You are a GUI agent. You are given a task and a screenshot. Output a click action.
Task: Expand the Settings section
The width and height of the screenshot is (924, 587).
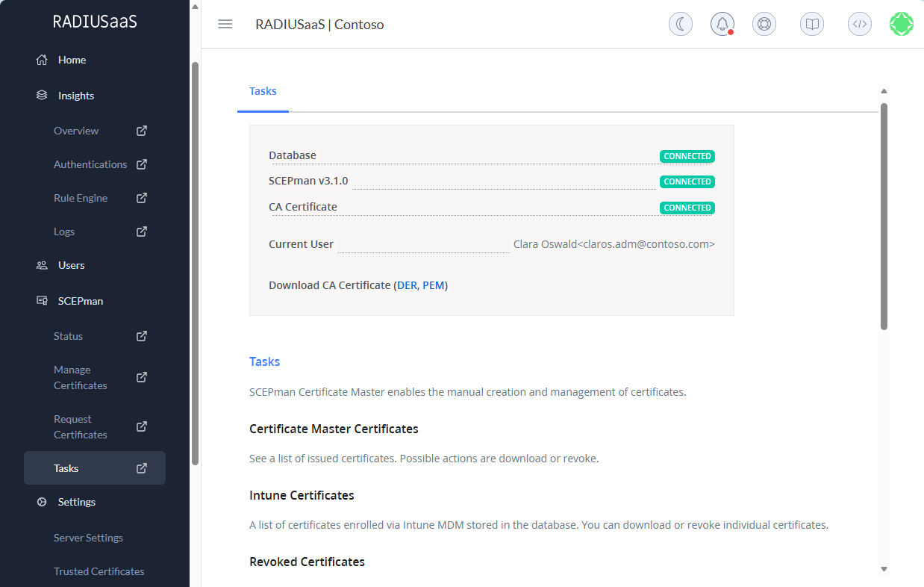tap(76, 501)
